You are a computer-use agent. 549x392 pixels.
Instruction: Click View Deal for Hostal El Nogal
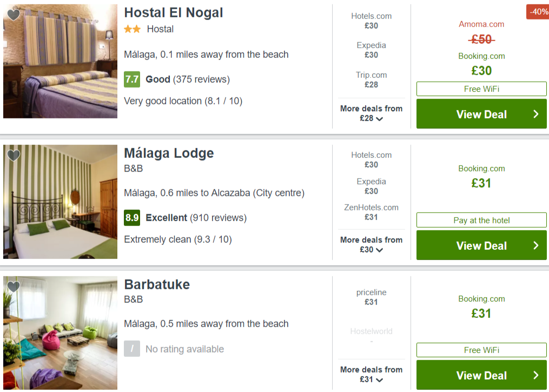(x=481, y=114)
